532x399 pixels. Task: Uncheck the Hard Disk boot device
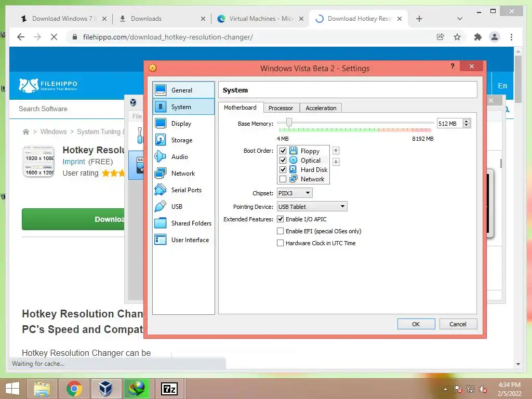pos(283,169)
